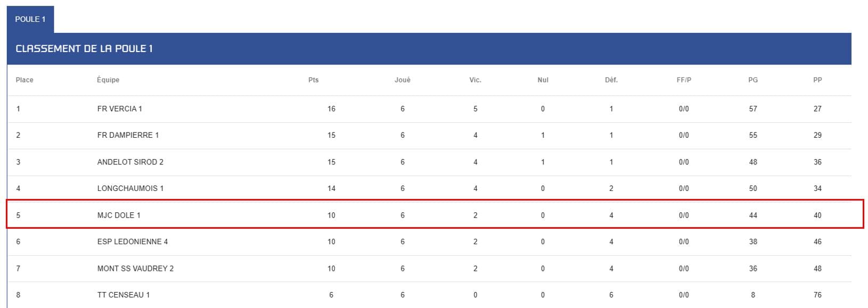Open the POULE 1 tab
The image size is (868, 308).
pyautogui.click(x=30, y=19)
